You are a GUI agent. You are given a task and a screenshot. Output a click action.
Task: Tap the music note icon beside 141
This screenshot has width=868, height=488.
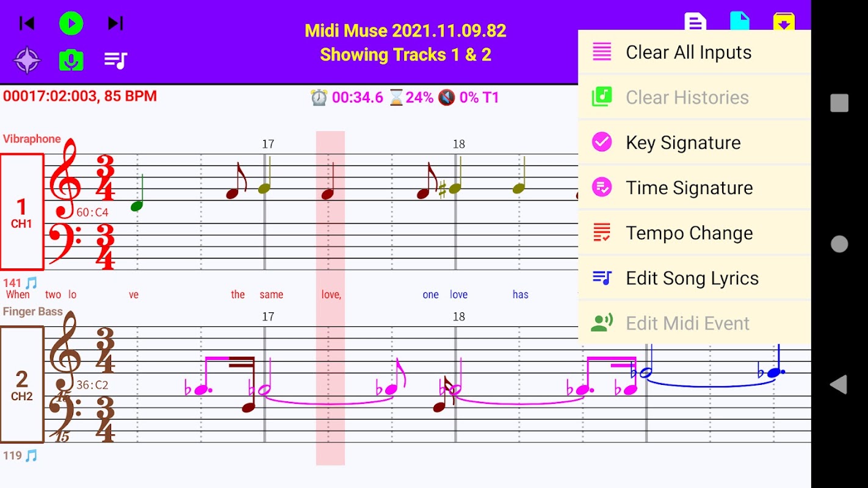click(31, 283)
